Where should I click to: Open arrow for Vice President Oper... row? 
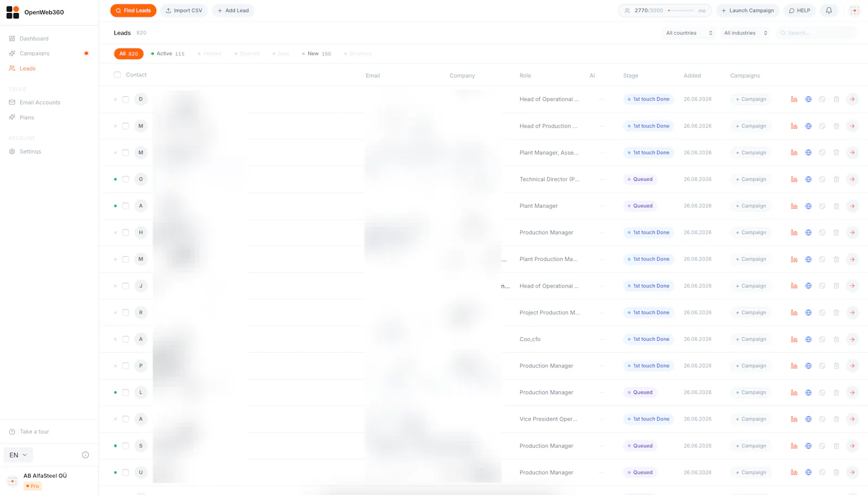(x=852, y=419)
